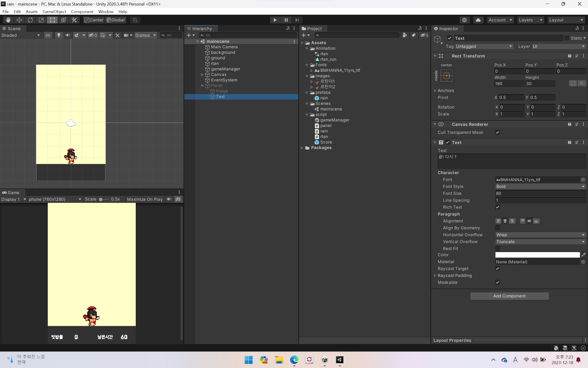
Task: Toggle Rich Text checkbox
Action: (498, 207)
